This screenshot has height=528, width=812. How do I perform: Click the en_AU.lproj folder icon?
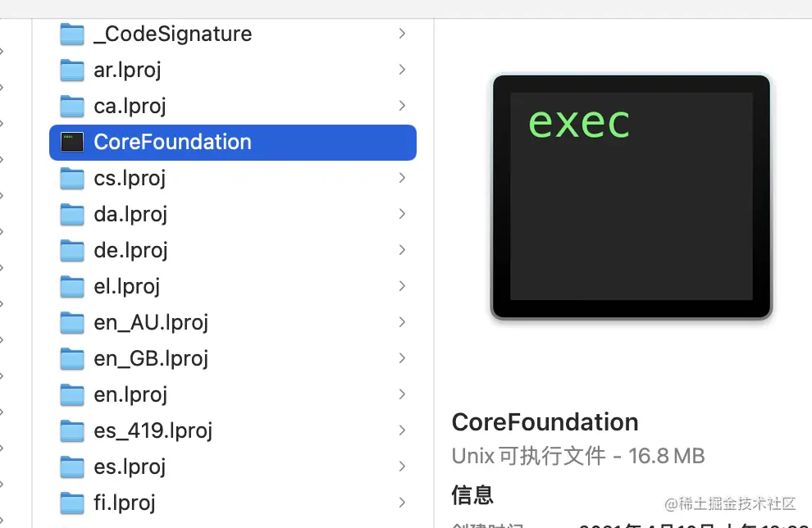[x=72, y=322]
